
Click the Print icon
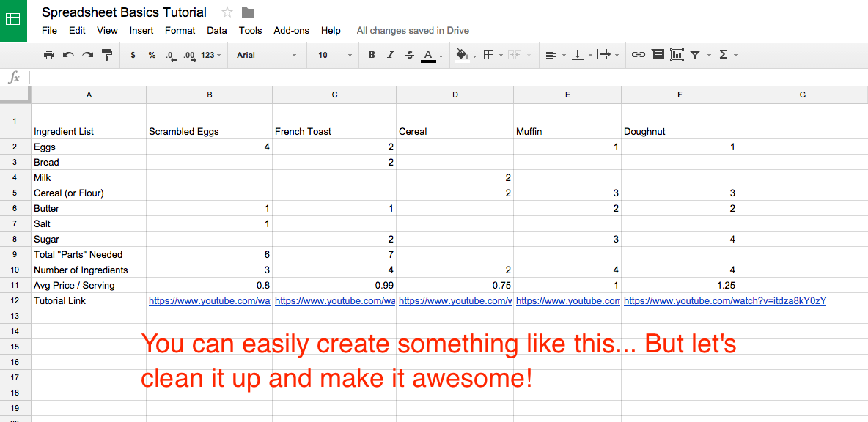(x=49, y=54)
